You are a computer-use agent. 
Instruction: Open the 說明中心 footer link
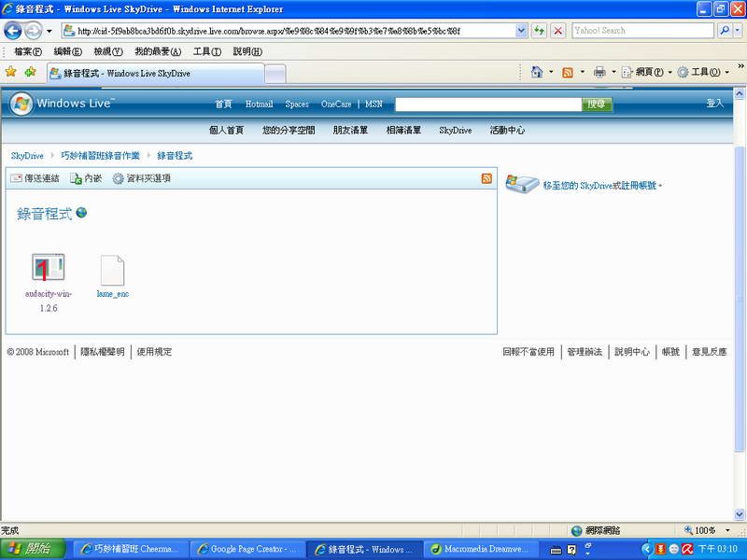[632, 352]
